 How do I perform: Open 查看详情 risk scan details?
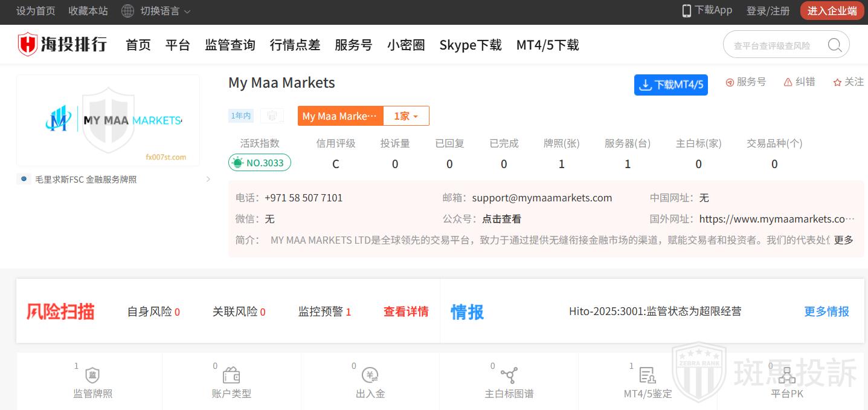coord(406,311)
